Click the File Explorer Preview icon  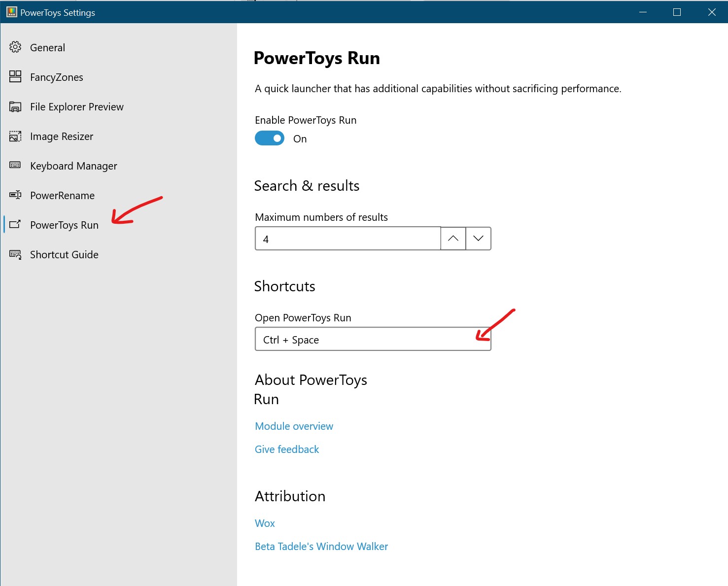click(x=15, y=106)
